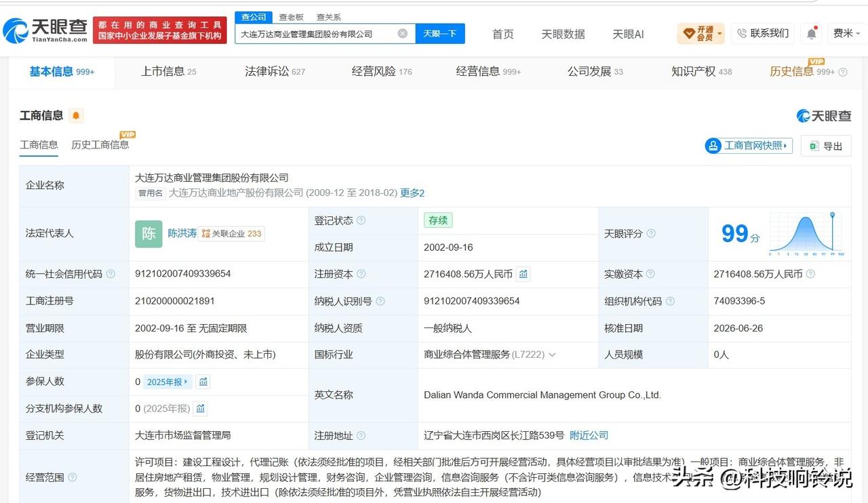868x503 pixels.
Task: Switch to 法律诉讼 tab
Action: coord(275,71)
